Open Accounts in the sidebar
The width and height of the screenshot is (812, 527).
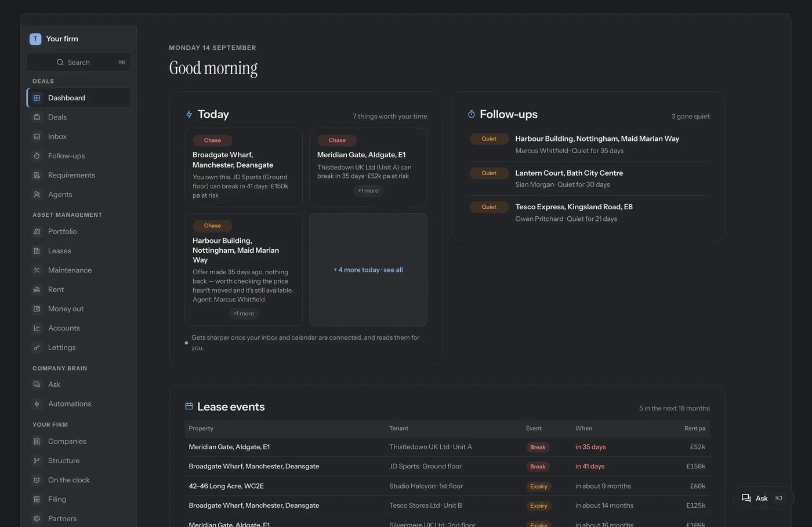tap(79, 328)
